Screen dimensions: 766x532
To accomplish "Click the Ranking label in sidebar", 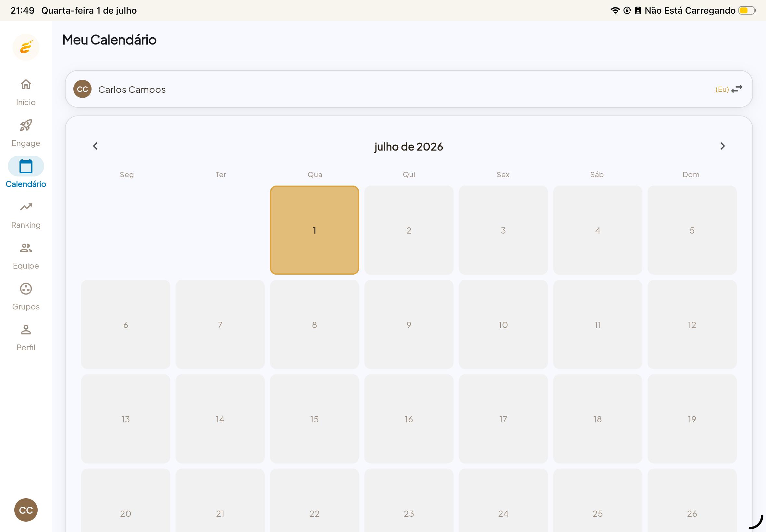I will pyautogui.click(x=26, y=225).
